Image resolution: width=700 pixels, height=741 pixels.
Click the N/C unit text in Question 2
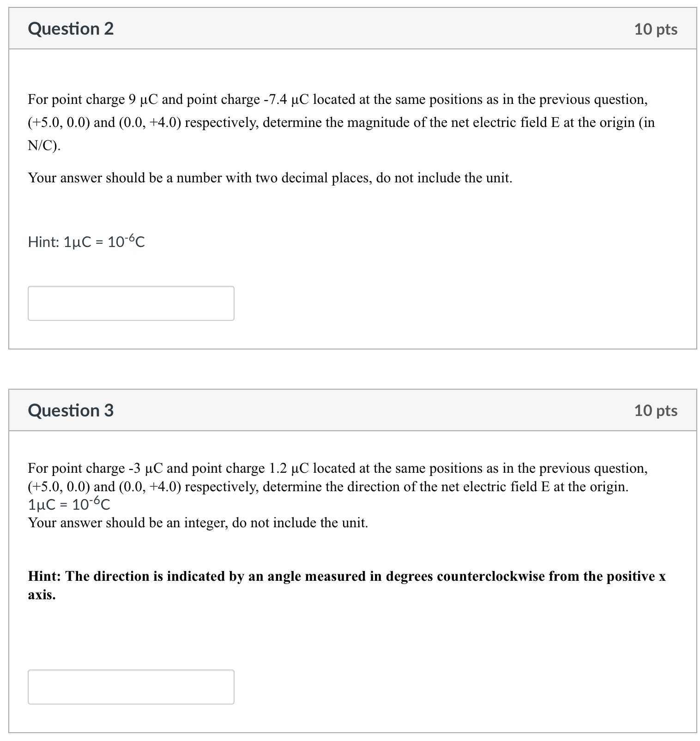pyautogui.click(x=42, y=146)
